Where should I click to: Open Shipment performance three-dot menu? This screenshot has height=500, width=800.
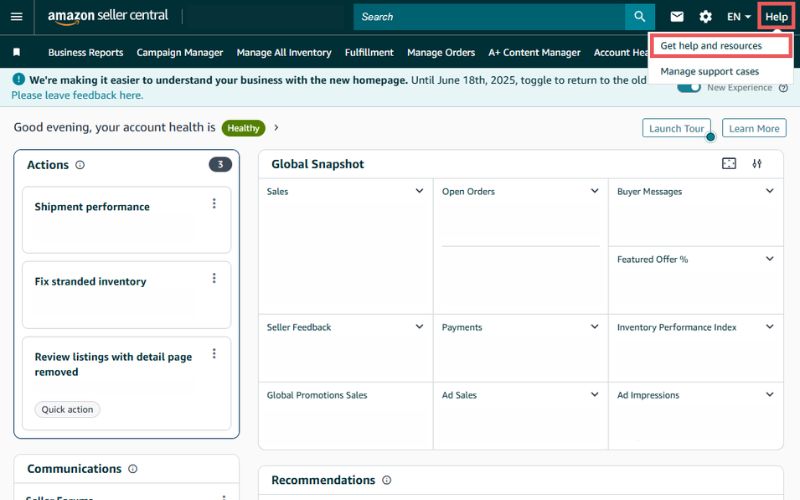214,204
